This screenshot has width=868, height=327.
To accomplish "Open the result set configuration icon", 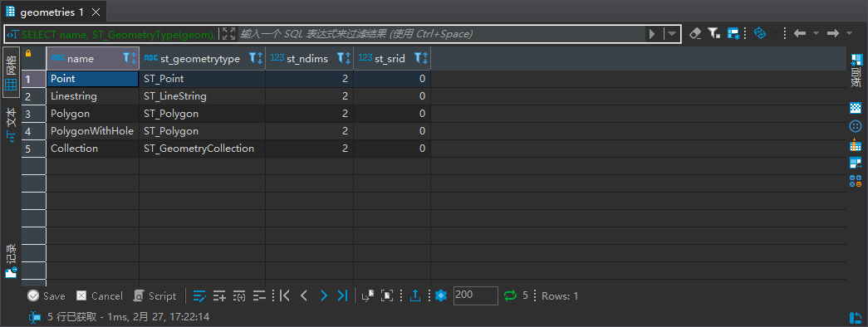I will click(x=733, y=34).
